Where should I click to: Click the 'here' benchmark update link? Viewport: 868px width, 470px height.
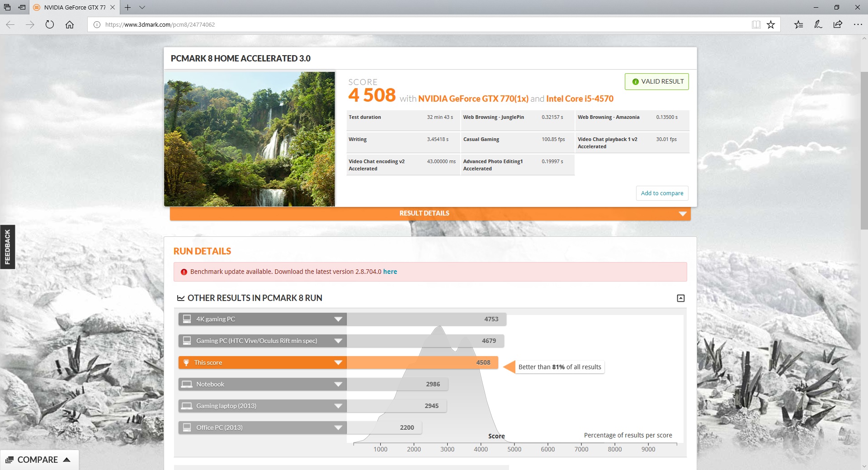point(390,272)
